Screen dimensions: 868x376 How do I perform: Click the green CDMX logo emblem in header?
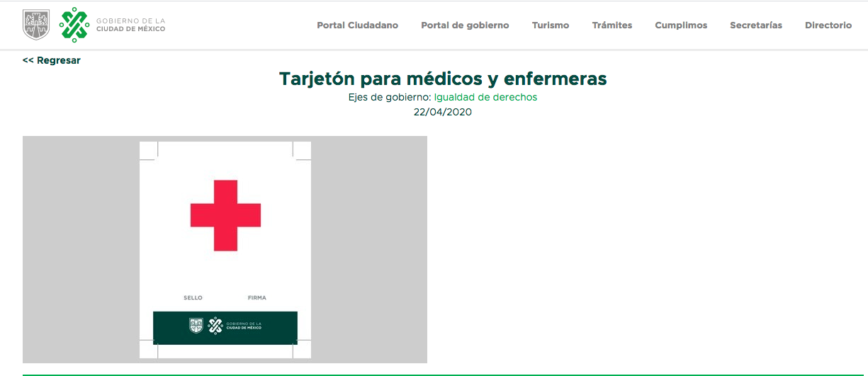(74, 25)
